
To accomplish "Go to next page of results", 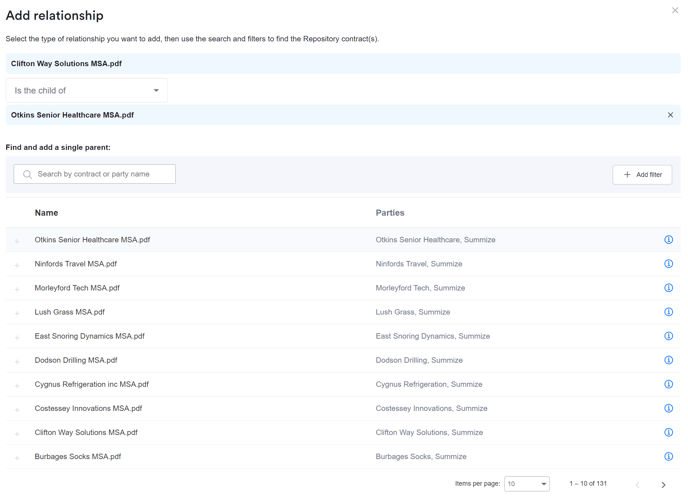I will [663, 485].
